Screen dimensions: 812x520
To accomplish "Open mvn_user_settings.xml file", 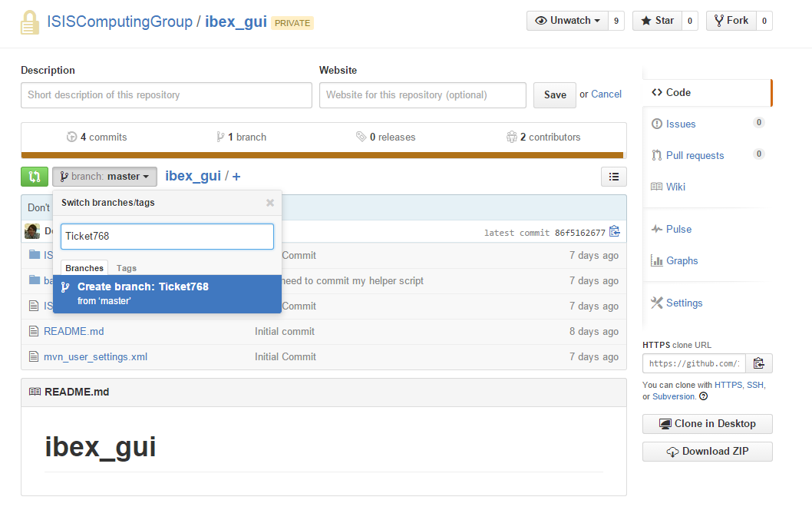I will (x=95, y=356).
